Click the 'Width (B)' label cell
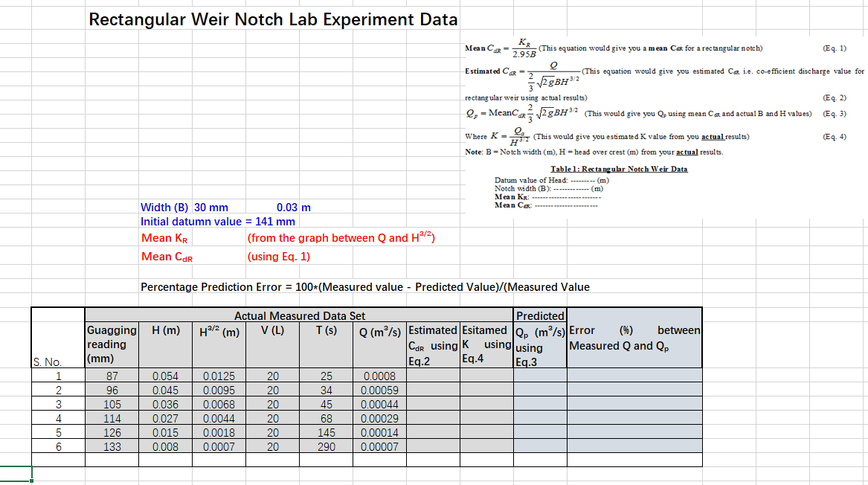Viewport: 868px width, 485px height. [x=164, y=208]
